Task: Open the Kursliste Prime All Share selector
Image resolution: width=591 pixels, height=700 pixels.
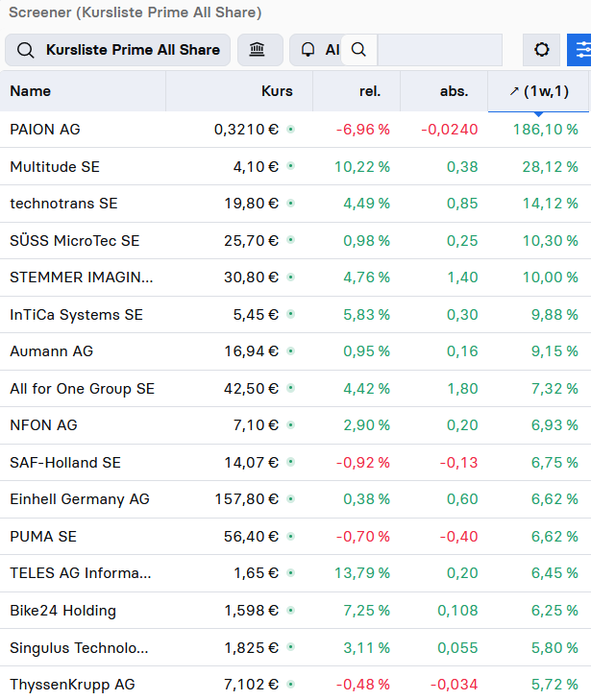Action: [117, 50]
